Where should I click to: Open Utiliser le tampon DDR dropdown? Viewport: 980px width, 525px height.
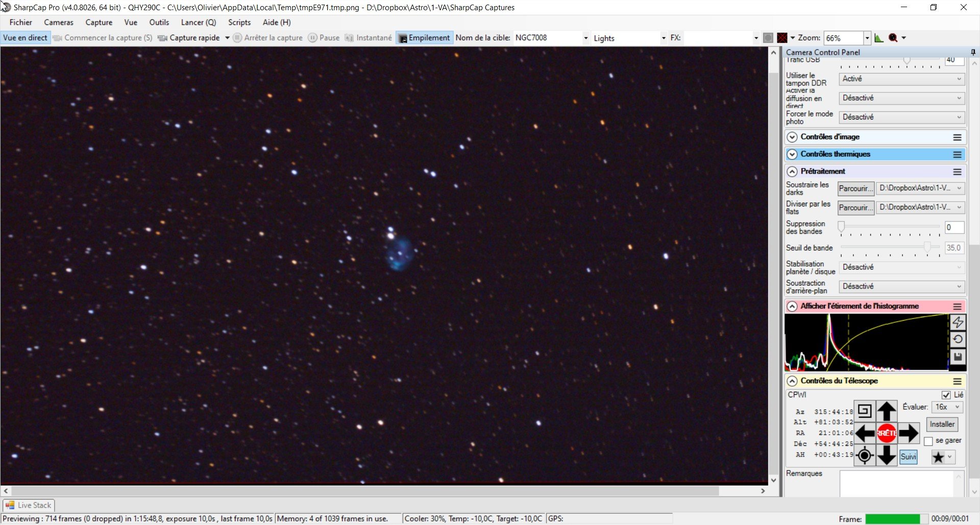click(x=901, y=79)
